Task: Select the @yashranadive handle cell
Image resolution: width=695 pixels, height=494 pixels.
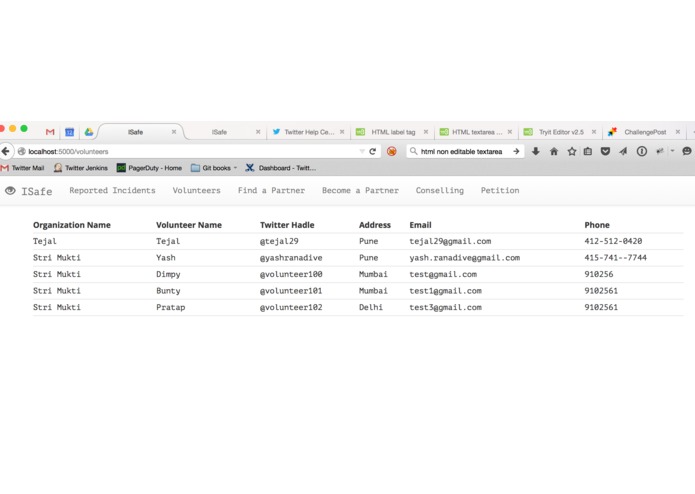Action: 291,258
